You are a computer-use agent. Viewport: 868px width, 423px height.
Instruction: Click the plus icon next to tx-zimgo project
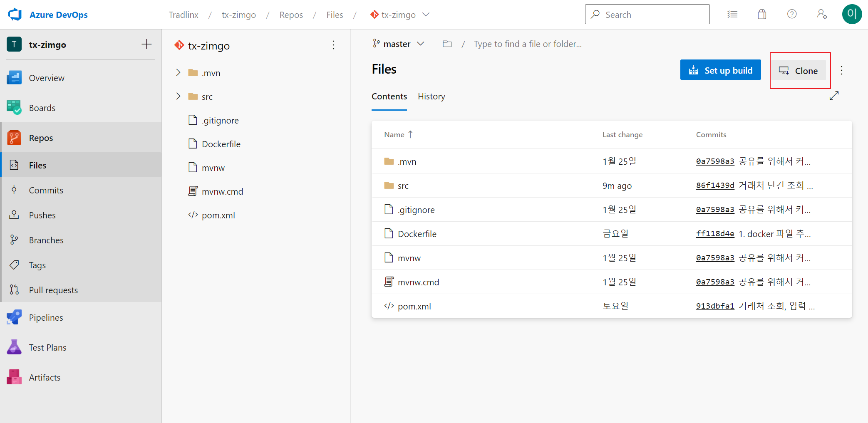pyautogui.click(x=146, y=45)
